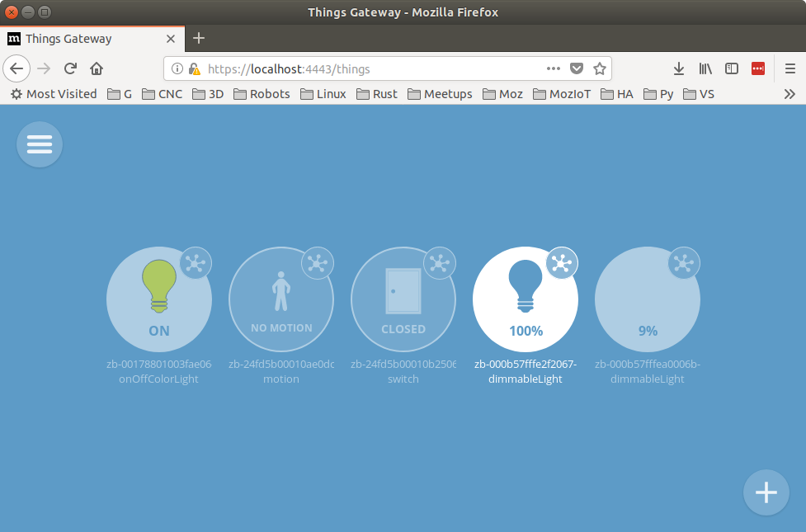Toggle the Firefox sidebar

tap(732, 68)
